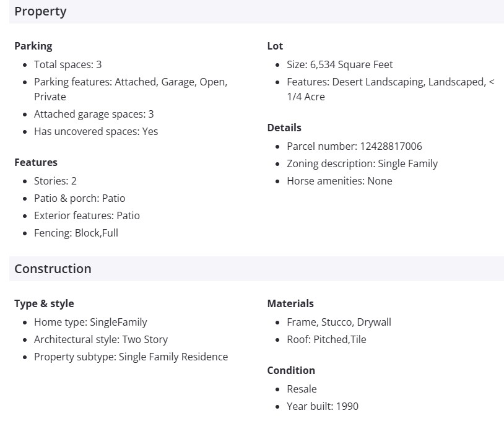Click Horse amenities: None
Screen dimensions: 504x426
click(x=339, y=181)
